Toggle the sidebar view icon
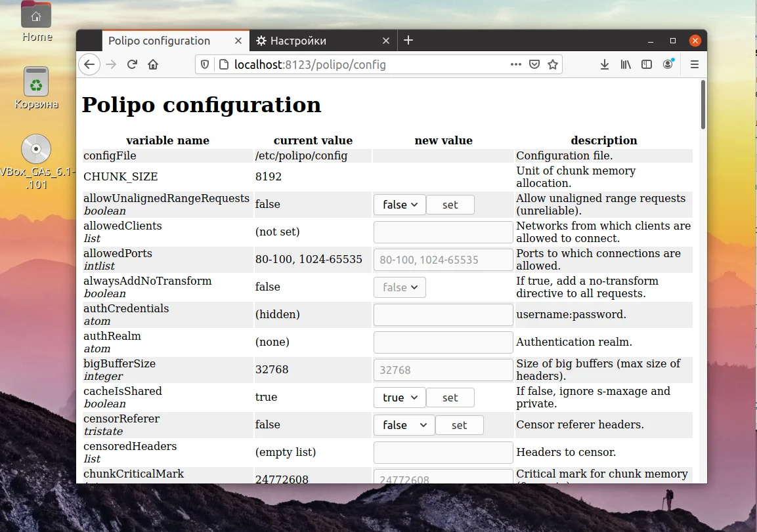This screenshot has width=757, height=532. pos(647,64)
